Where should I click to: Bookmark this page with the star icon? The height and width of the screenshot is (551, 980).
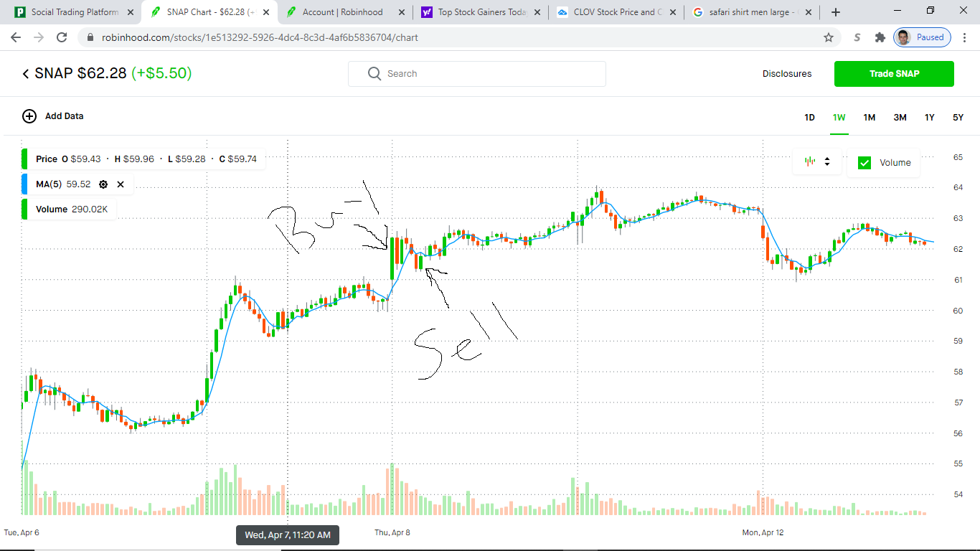coord(829,37)
